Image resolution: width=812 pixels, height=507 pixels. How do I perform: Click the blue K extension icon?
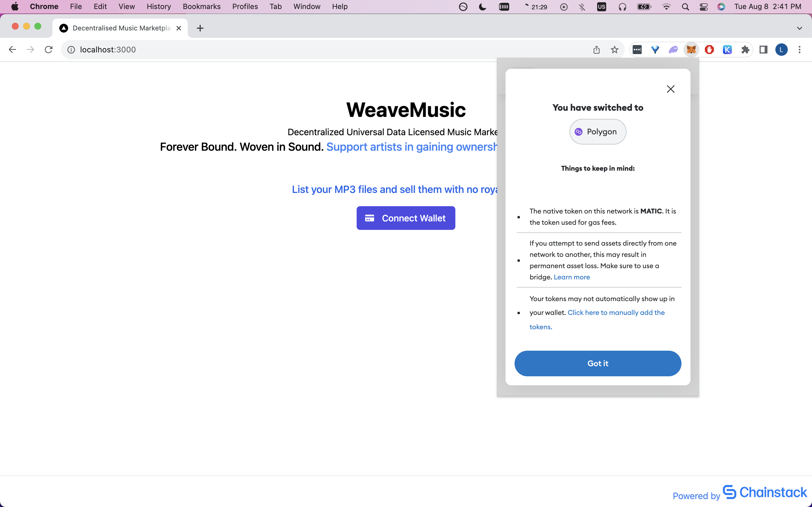point(727,50)
